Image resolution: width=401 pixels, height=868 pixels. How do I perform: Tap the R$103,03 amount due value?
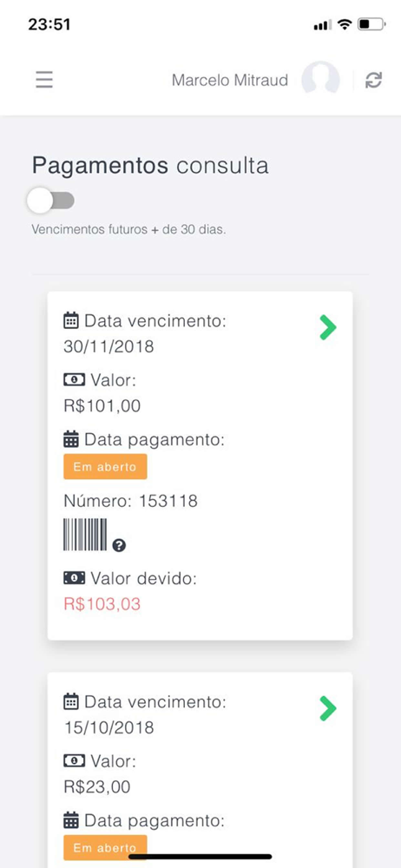tap(102, 603)
